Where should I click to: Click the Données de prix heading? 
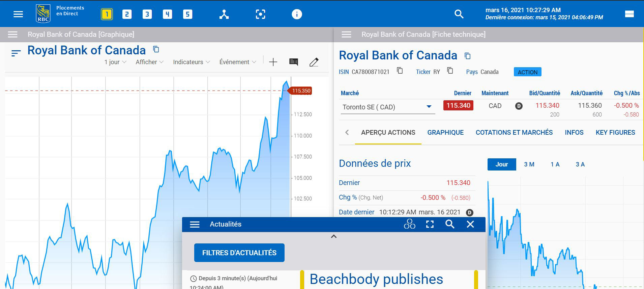click(375, 163)
